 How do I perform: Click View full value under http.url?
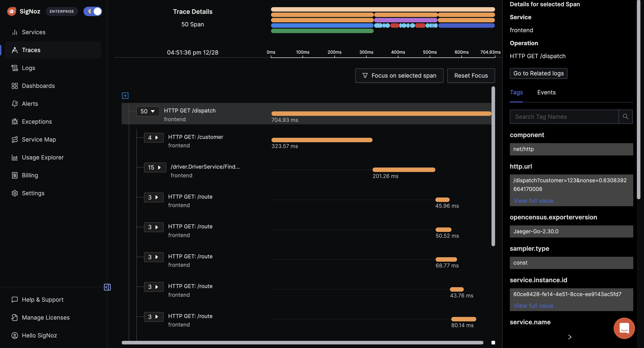[533, 201]
